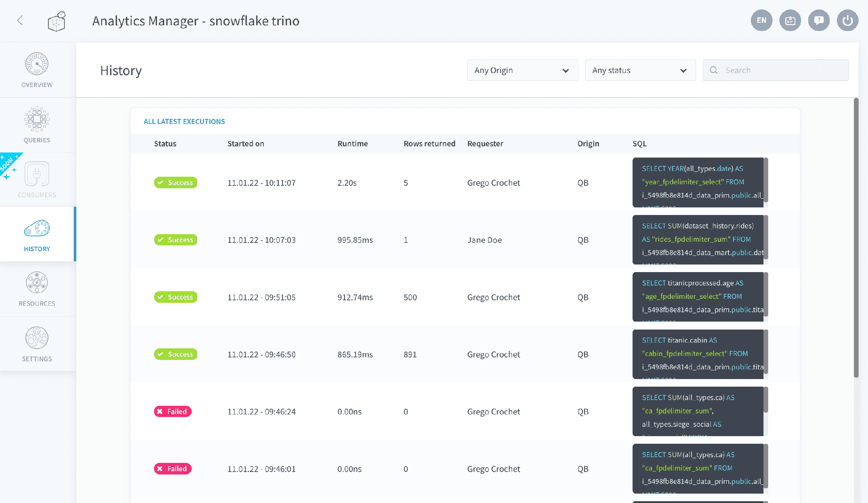Click Grego Crochet in 09:51:05 row
This screenshot has height=503, width=868.
coord(493,297)
